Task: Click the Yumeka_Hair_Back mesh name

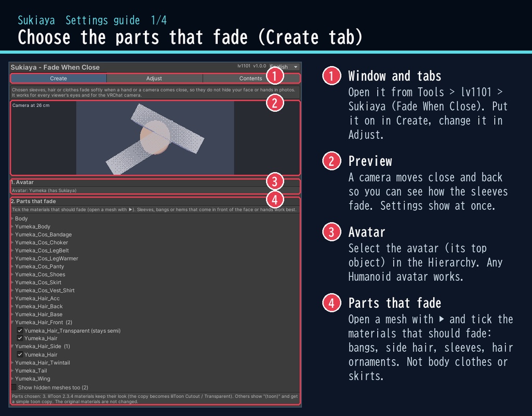Action: pyautogui.click(x=38, y=306)
